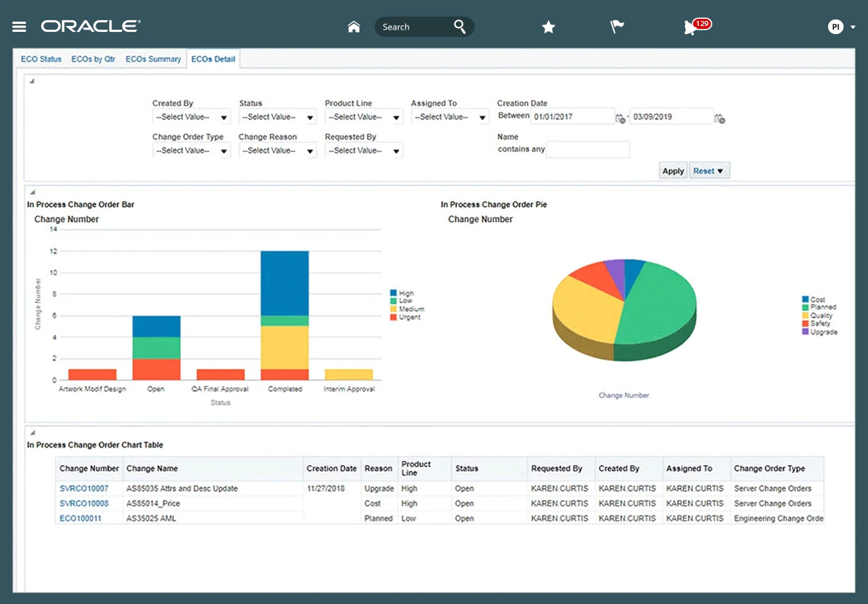Viewport: 868px width, 604px height.
Task: Switch to the ECO Status tab
Action: click(41, 59)
